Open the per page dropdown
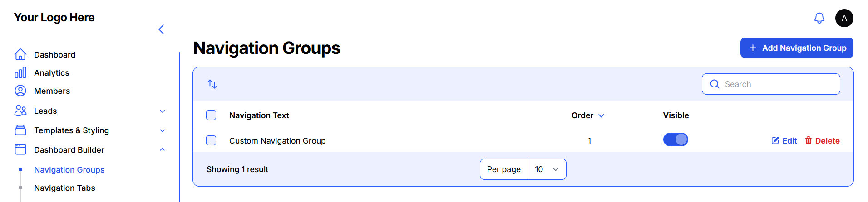 (x=547, y=169)
